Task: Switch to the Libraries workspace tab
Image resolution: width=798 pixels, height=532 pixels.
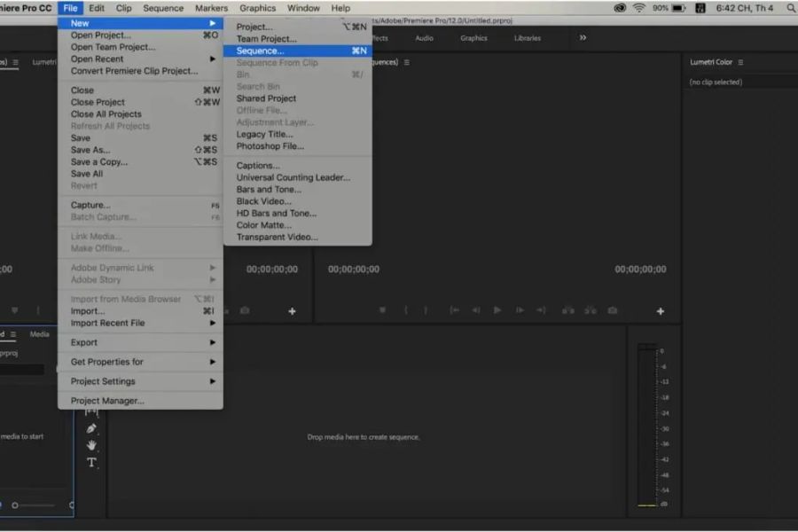Action: click(528, 38)
